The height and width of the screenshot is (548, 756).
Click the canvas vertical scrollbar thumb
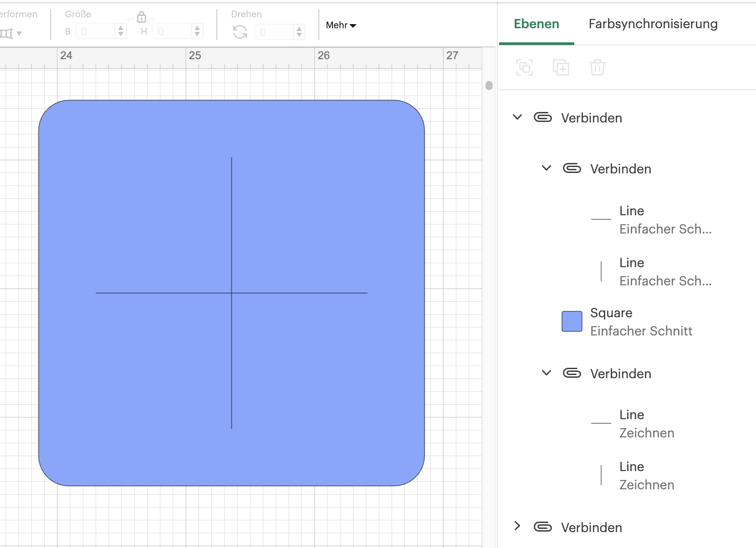pyautogui.click(x=489, y=86)
